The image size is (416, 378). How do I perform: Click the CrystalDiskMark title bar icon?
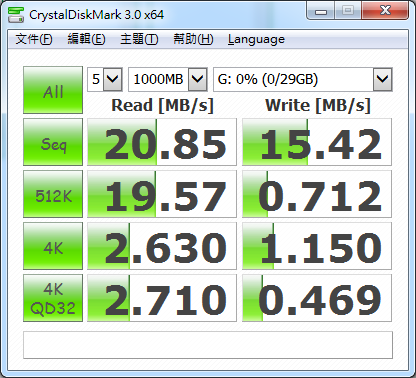[x=16, y=14]
